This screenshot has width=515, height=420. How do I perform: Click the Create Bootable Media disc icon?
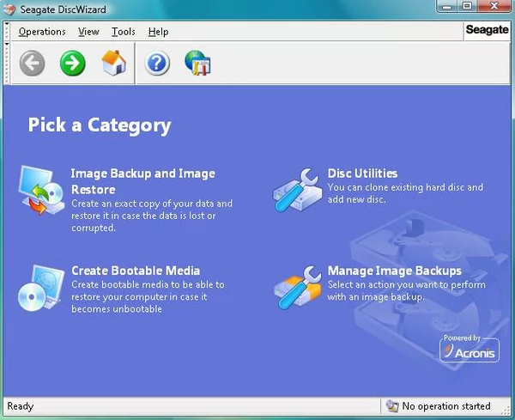tap(41, 288)
